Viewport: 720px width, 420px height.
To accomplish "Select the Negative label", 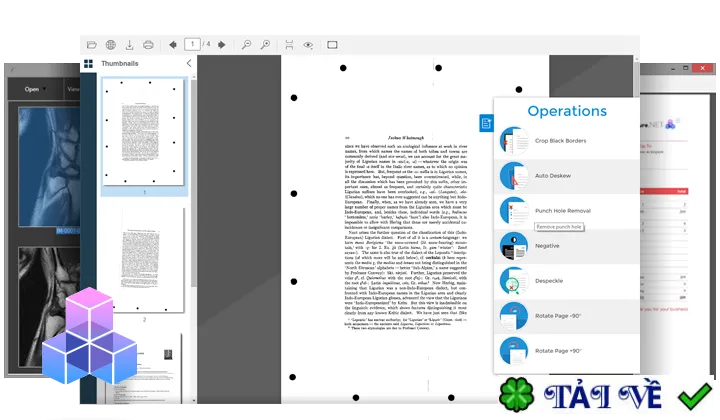I will coord(547,246).
